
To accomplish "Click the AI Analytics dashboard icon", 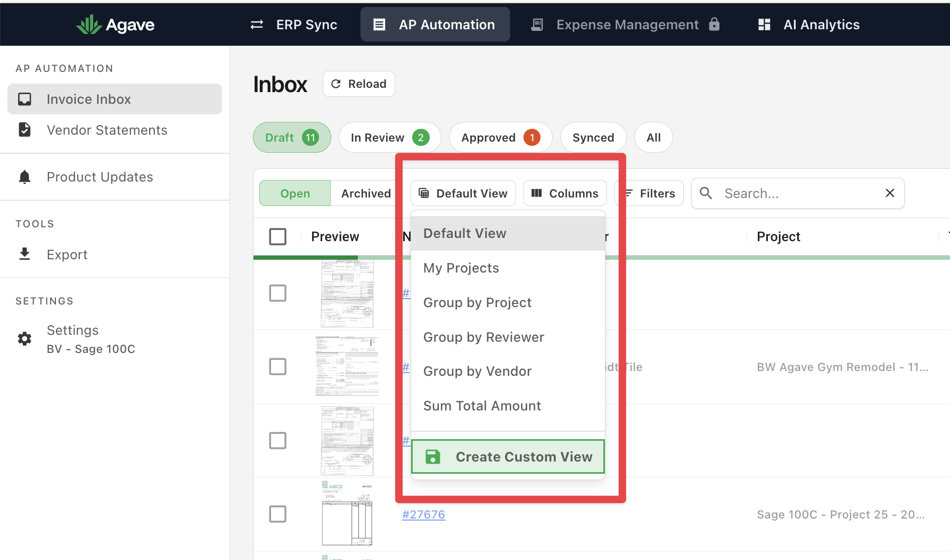I will [764, 24].
